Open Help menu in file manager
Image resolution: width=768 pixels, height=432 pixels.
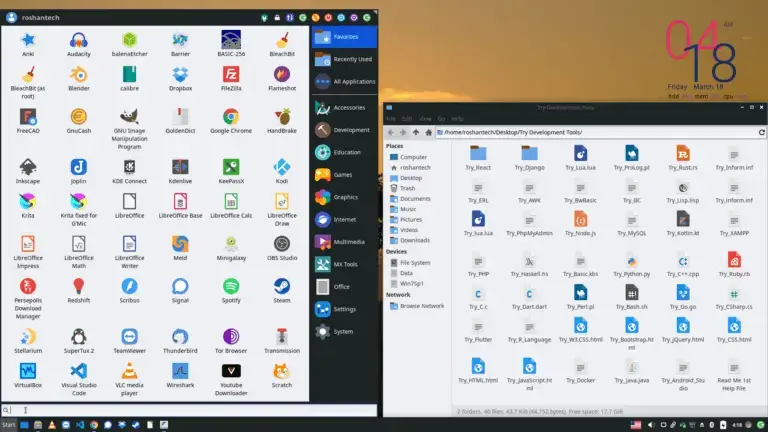[457, 119]
